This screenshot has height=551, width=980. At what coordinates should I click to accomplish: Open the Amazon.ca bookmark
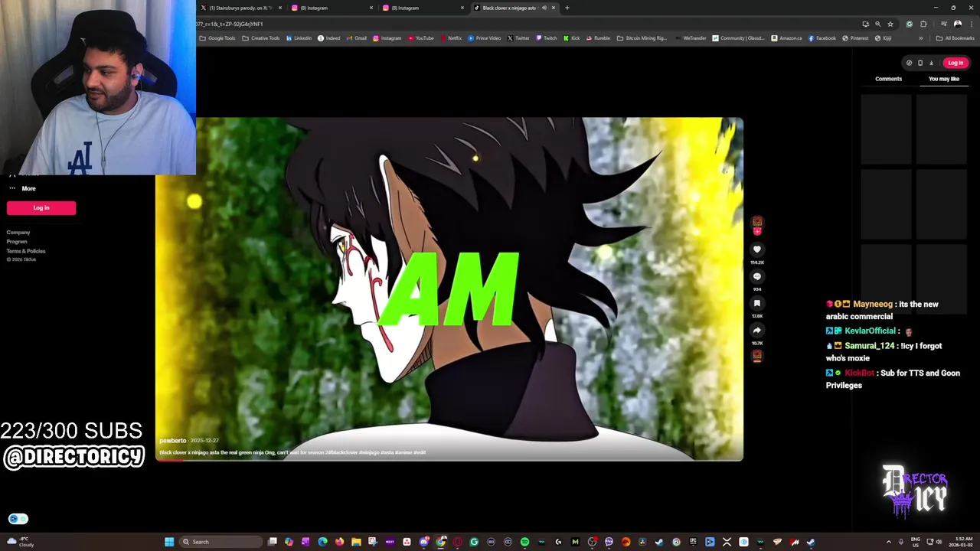[786, 38]
